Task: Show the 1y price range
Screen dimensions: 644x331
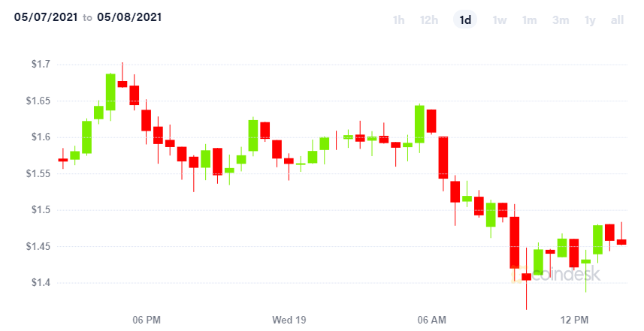Action: tap(590, 20)
